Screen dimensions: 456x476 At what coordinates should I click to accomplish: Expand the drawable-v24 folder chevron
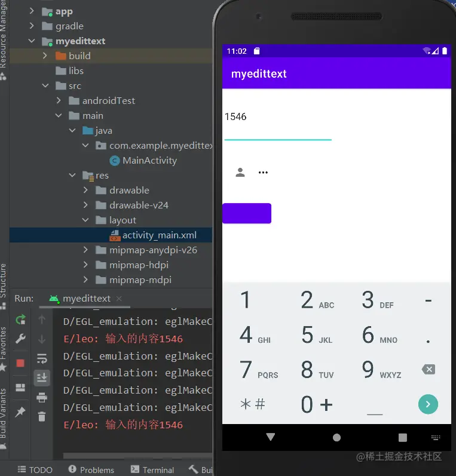pyautogui.click(x=85, y=205)
